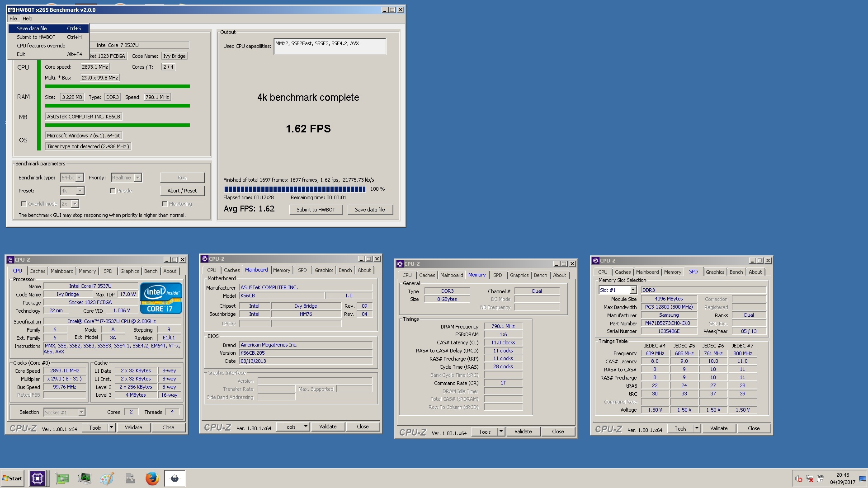Enable the Overkill mode checkbox

pyautogui.click(x=24, y=204)
